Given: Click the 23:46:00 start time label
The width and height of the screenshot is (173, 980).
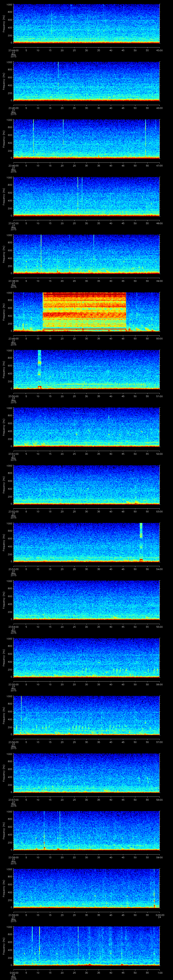Looking at the screenshot, I should 14,166.
